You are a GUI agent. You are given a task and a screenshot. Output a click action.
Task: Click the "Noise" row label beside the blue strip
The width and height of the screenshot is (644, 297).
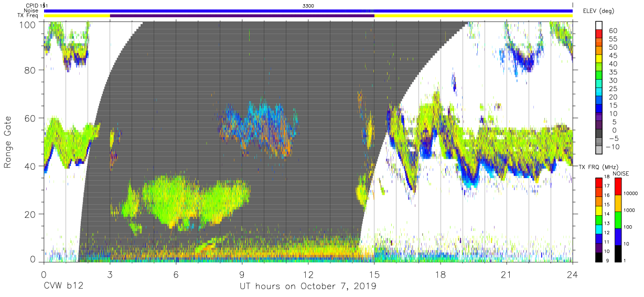point(32,10)
